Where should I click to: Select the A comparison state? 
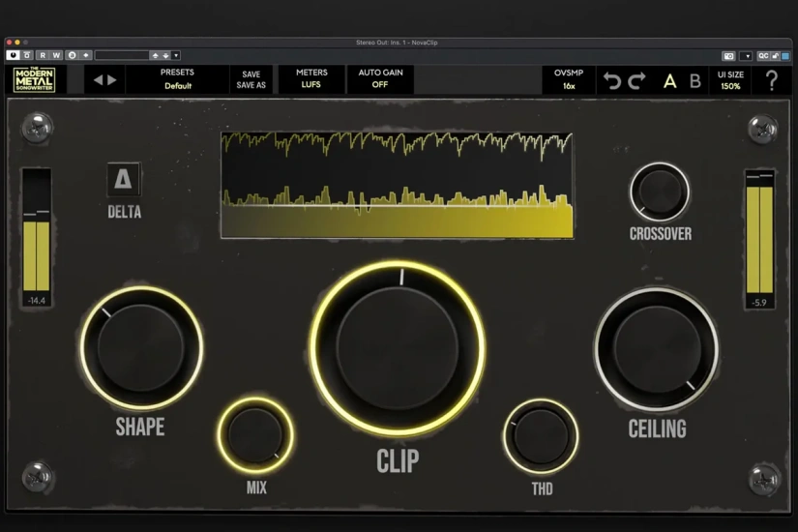[x=669, y=81]
